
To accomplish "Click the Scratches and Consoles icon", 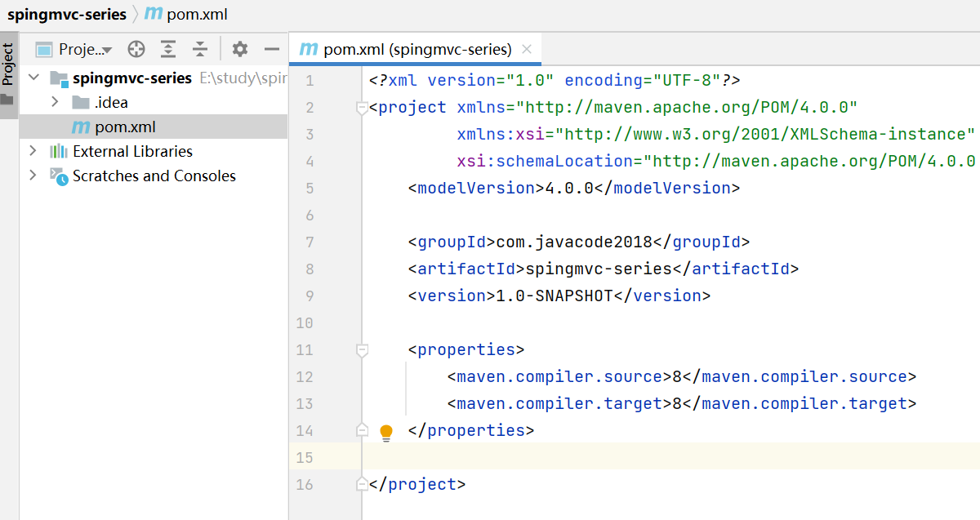I will 59,176.
